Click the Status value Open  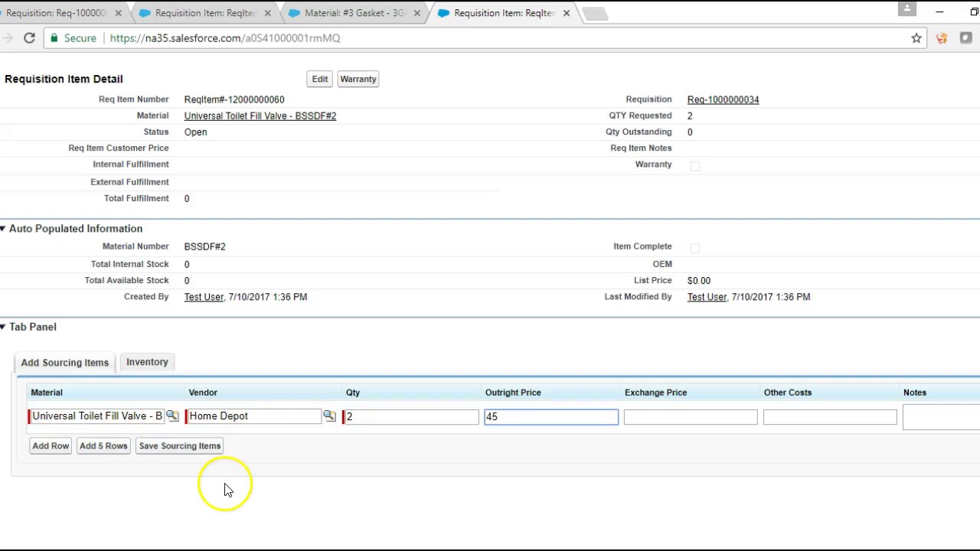tap(195, 132)
